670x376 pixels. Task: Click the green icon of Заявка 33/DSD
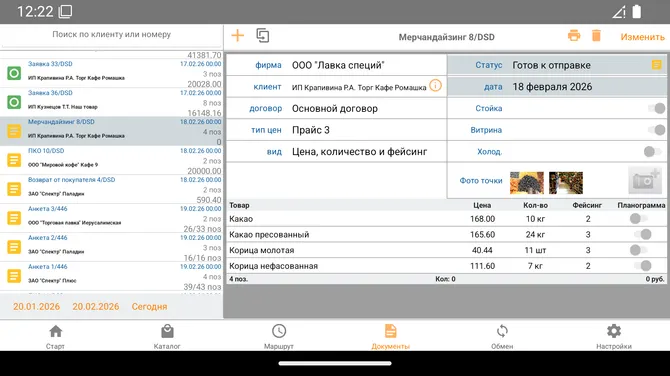pyautogui.click(x=14, y=73)
